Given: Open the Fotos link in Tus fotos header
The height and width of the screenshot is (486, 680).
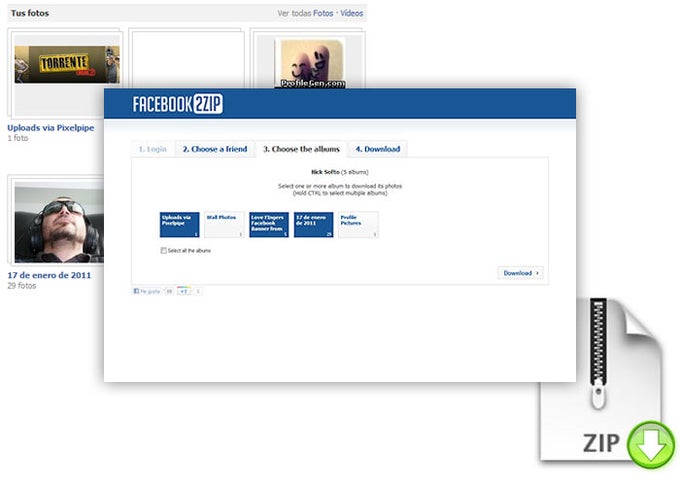Looking at the screenshot, I should click(x=323, y=13).
